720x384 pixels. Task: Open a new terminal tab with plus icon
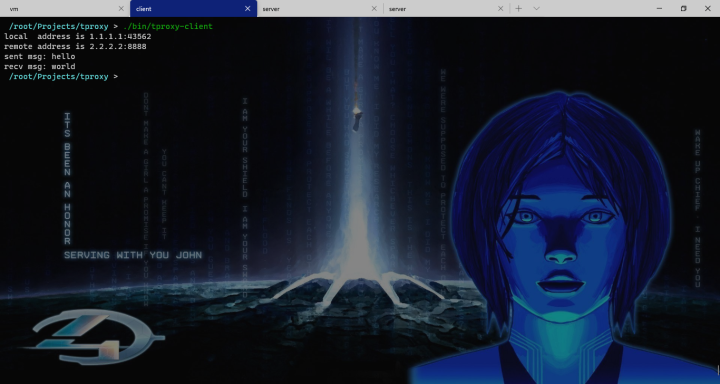[x=518, y=9]
